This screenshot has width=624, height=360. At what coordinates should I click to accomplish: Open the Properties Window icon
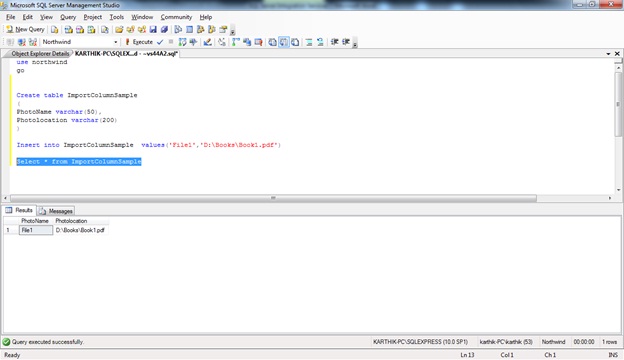[223, 29]
